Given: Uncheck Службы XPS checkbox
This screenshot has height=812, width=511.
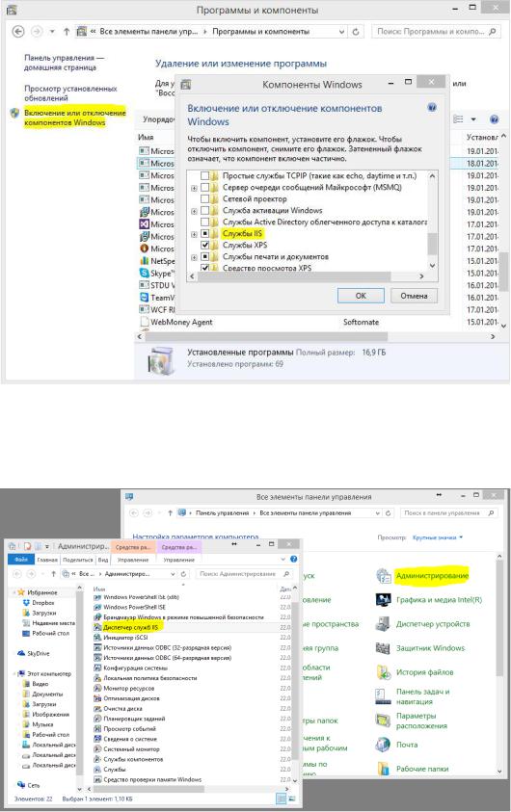Looking at the screenshot, I should pyautogui.click(x=205, y=245).
